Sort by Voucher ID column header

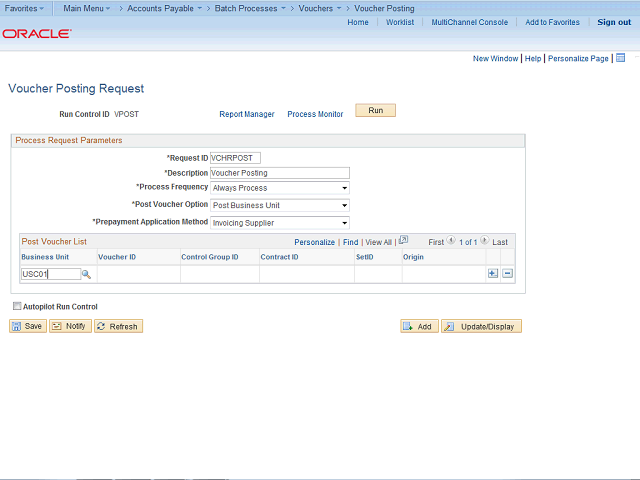click(x=117, y=257)
